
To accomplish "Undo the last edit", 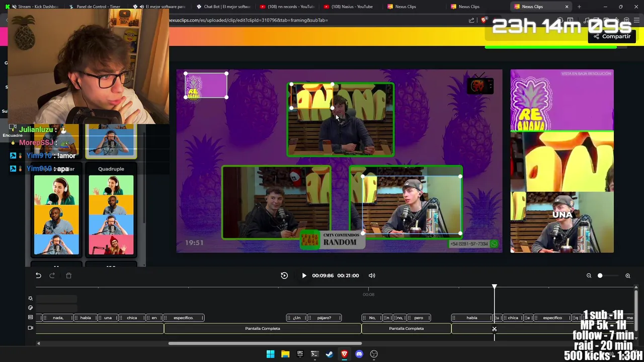I will tap(38, 276).
